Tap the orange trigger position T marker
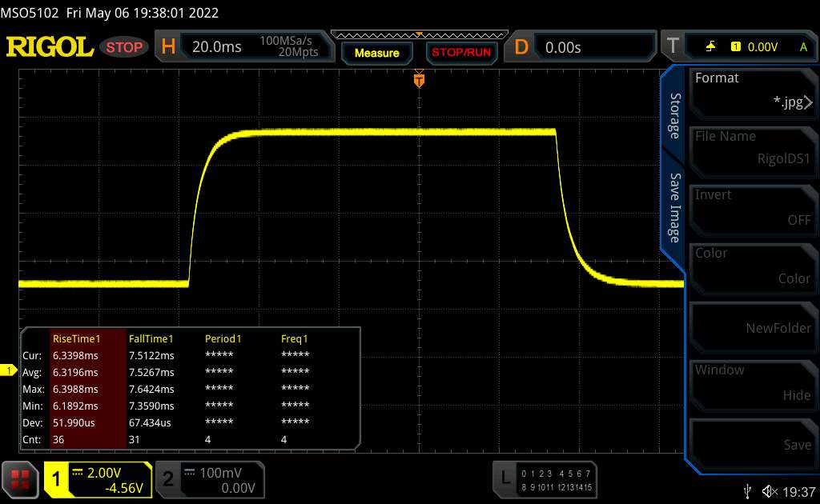Image resolution: width=820 pixels, height=504 pixels. (x=419, y=81)
